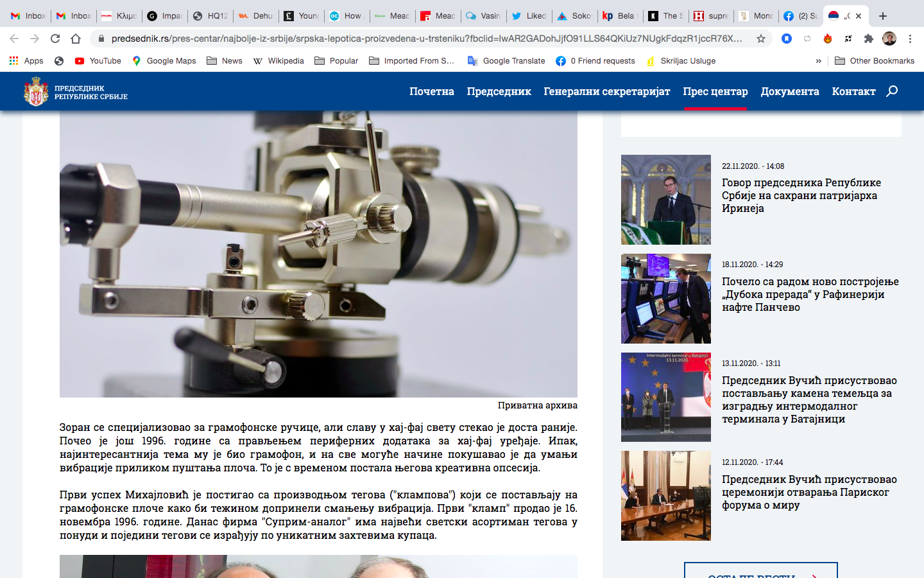Open a new tab with the plus button

(883, 16)
